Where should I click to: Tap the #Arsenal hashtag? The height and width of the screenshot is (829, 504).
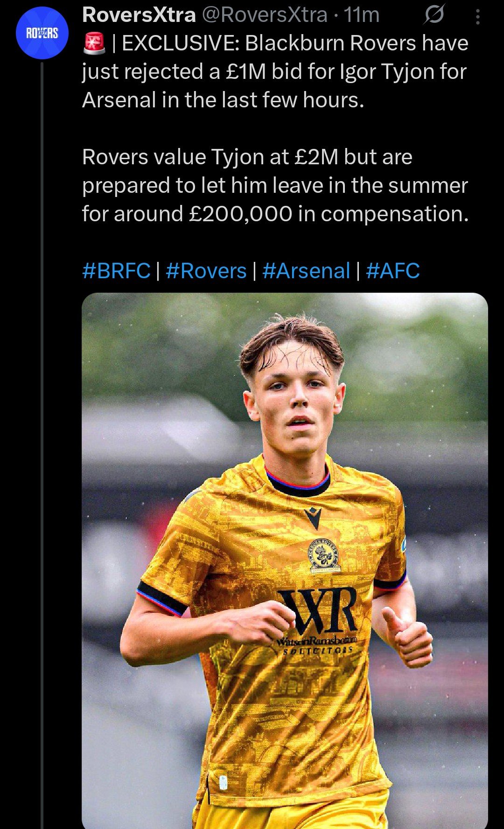click(x=306, y=271)
